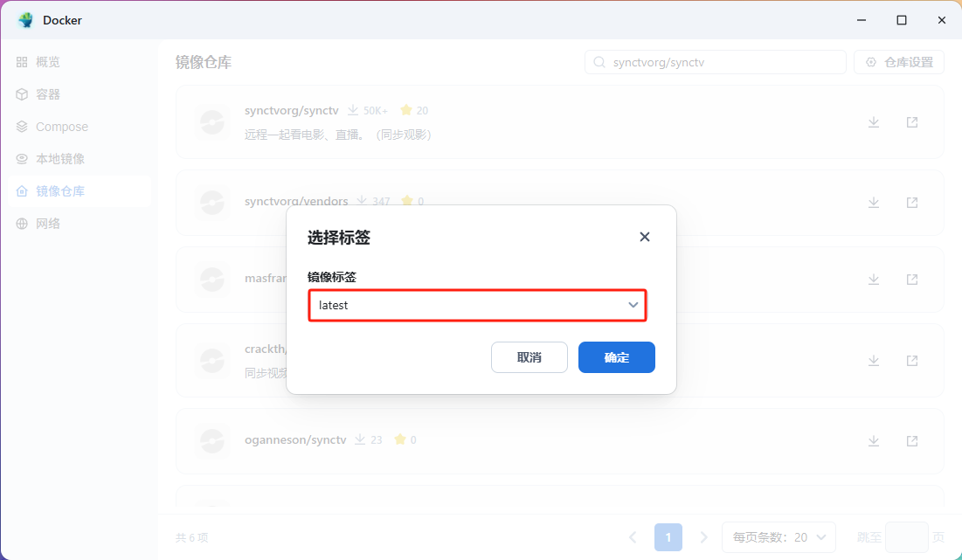
Task: Go to next page arrow
Action: (x=703, y=537)
